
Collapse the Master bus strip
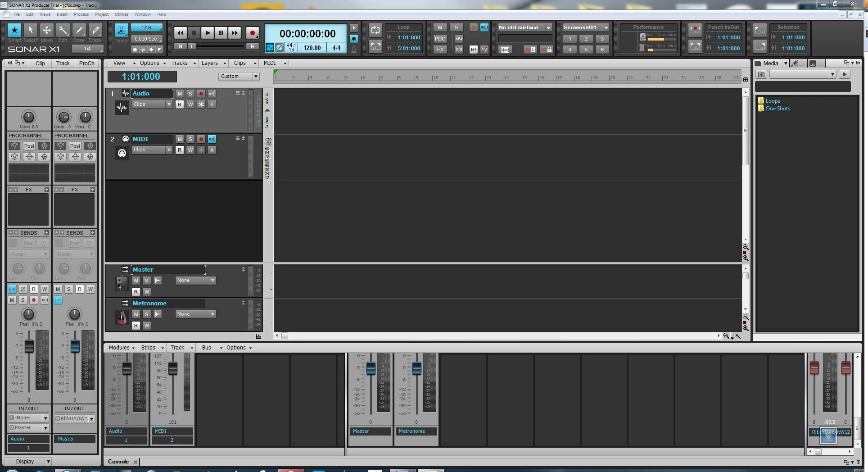coord(243,269)
